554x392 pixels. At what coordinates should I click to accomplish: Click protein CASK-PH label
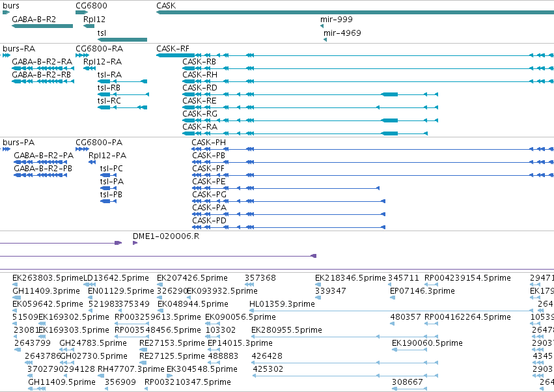point(208,143)
